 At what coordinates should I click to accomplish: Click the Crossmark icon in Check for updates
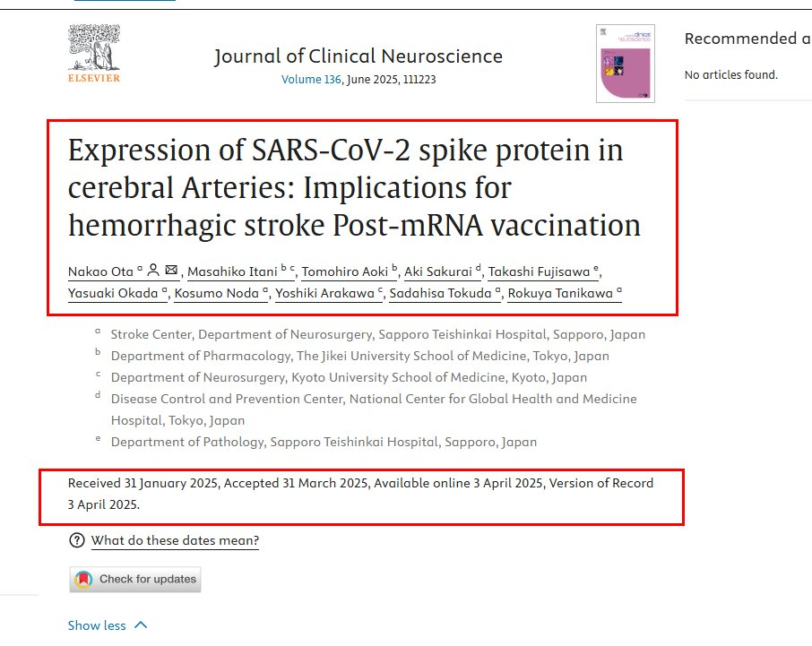[84, 579]
